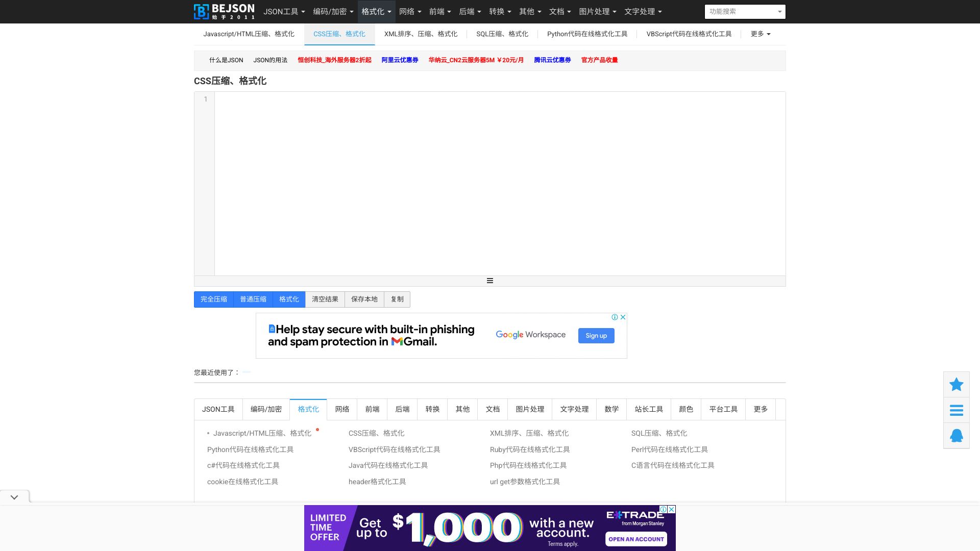Expand 其他 navbar dropdown
980x551 pixels.
point(530,11)
